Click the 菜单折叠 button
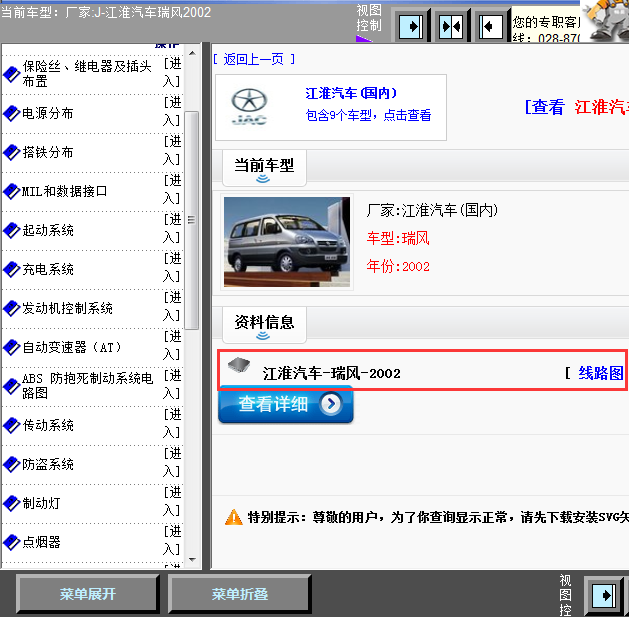 [x=239, y=594]
